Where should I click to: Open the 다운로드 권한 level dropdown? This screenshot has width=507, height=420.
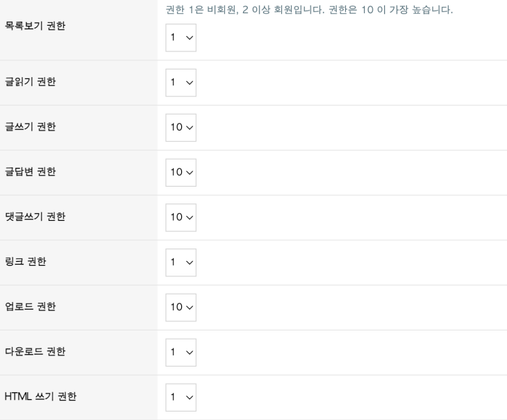coord(181,352)
